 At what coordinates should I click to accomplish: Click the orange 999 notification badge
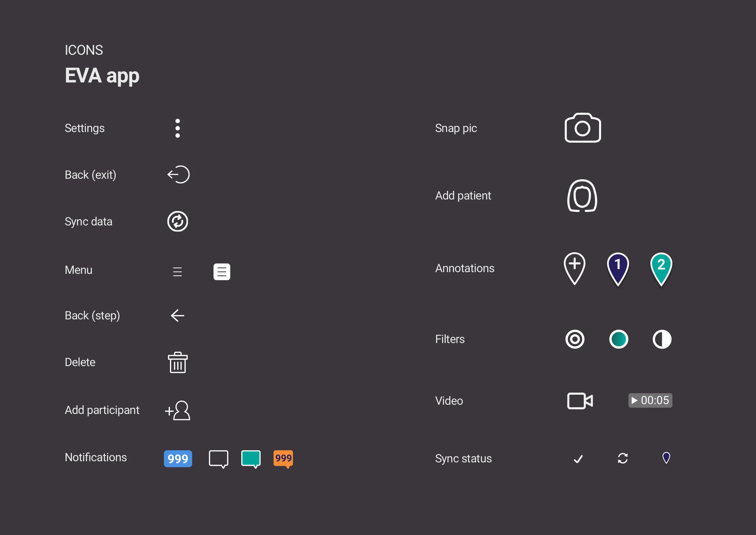pyautogui.click(x=283, y=458)
